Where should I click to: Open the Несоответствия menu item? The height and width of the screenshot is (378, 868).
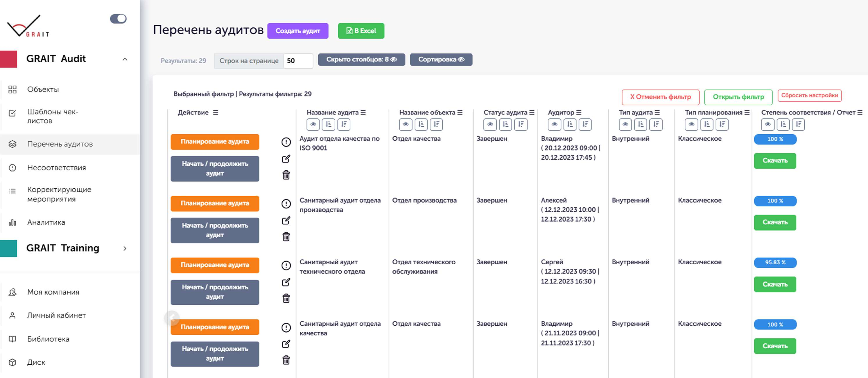[56, 167]
